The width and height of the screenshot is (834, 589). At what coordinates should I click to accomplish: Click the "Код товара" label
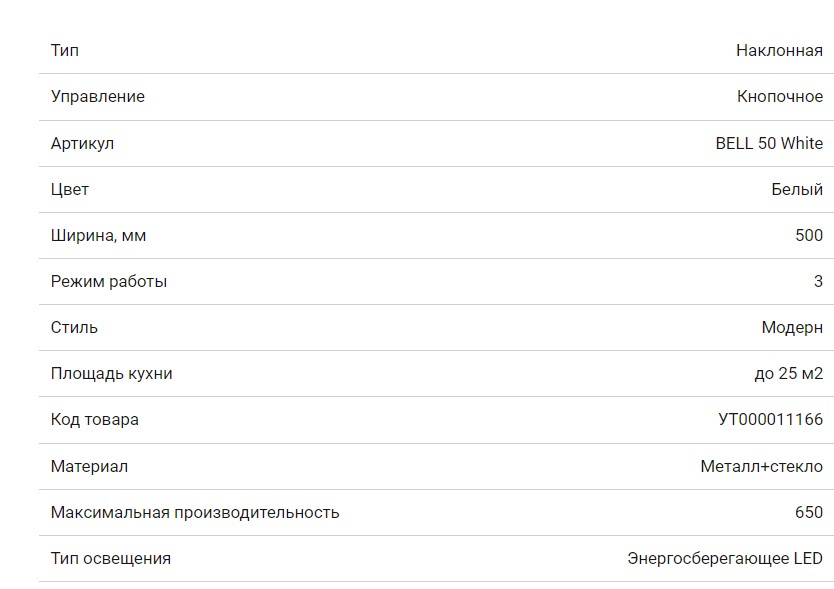coord(95,419)
